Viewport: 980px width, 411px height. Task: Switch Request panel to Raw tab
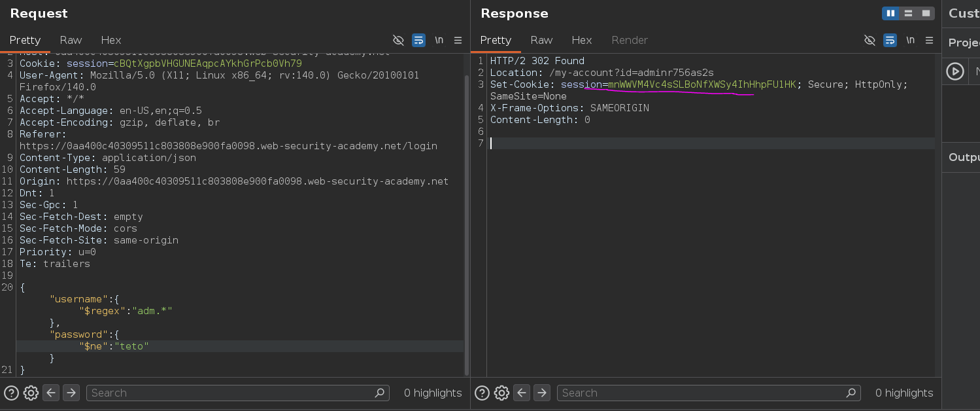point(71,40)
